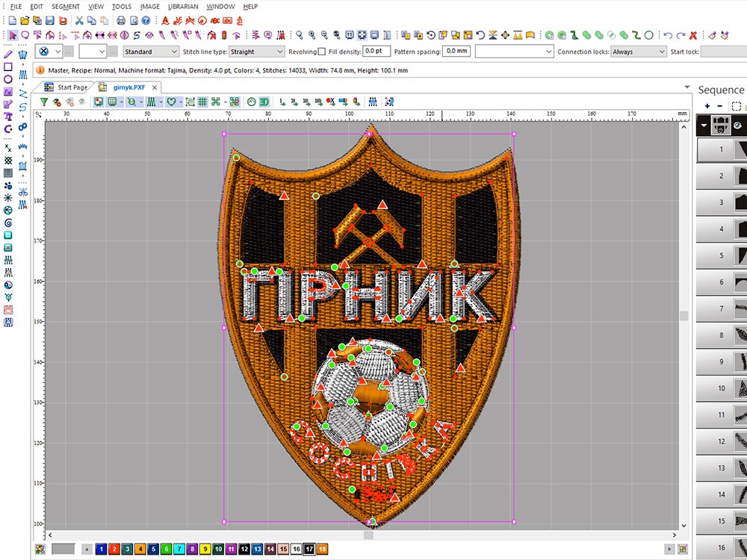This screenshot has height=560, width=747.
Task: Save the design with the floppy disk icon
Action: click(49, 20)
